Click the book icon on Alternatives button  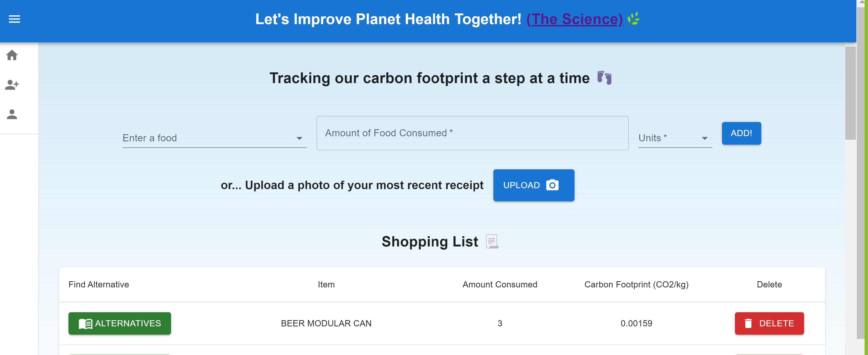pyautogui.click(x=85, y=324)
